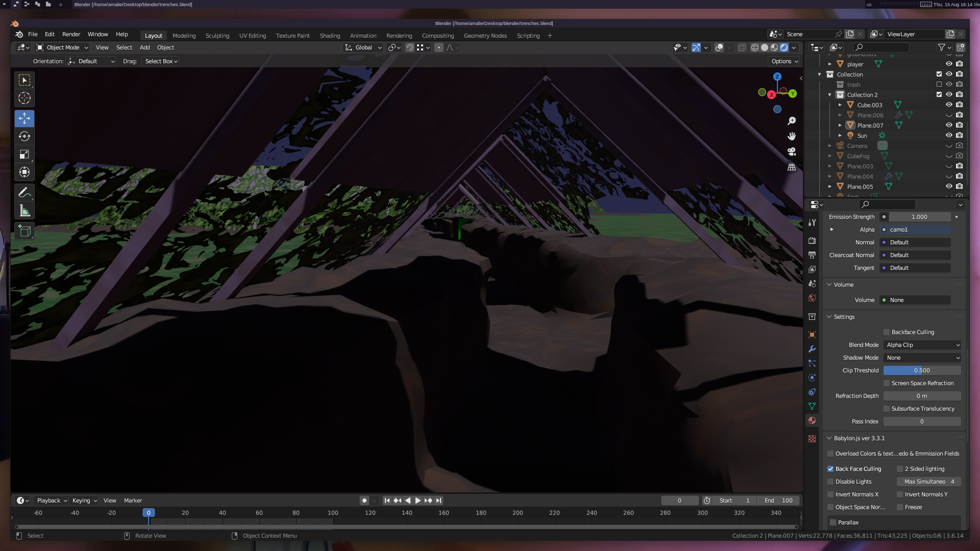Select the Measure tool
The height and width of the screenshot is (551, 980).
point(24,211)
